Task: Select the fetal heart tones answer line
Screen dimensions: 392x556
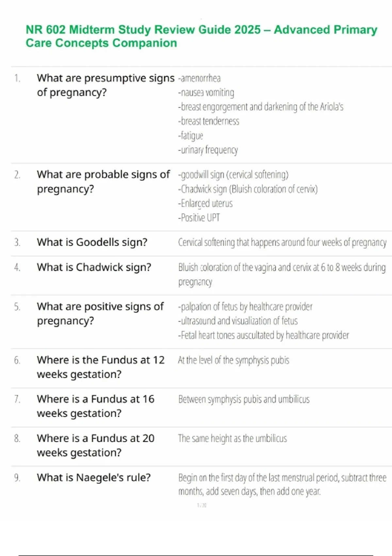Action: tap(263, 336)
